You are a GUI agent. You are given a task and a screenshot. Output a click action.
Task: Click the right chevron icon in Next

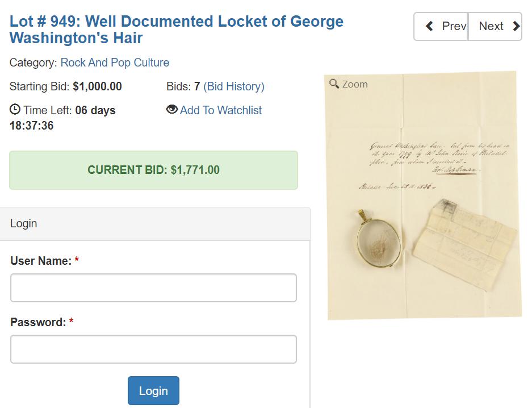[516, 26]
